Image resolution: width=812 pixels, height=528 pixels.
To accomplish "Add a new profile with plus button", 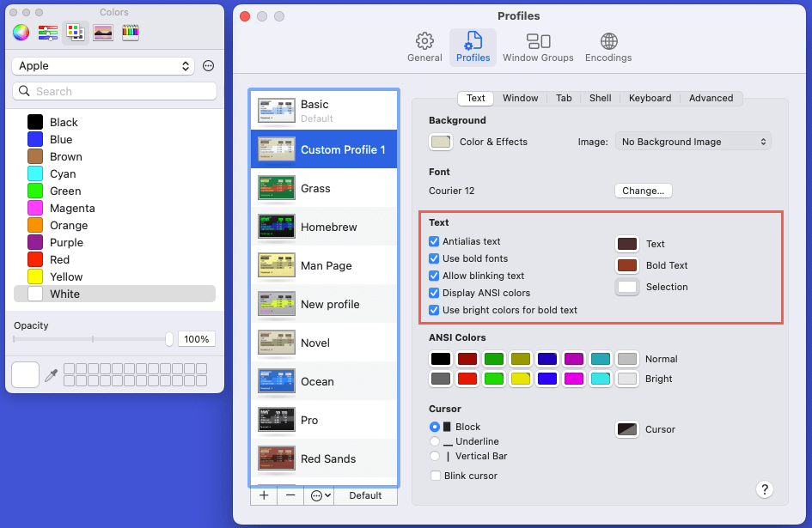I will (264, 495).
